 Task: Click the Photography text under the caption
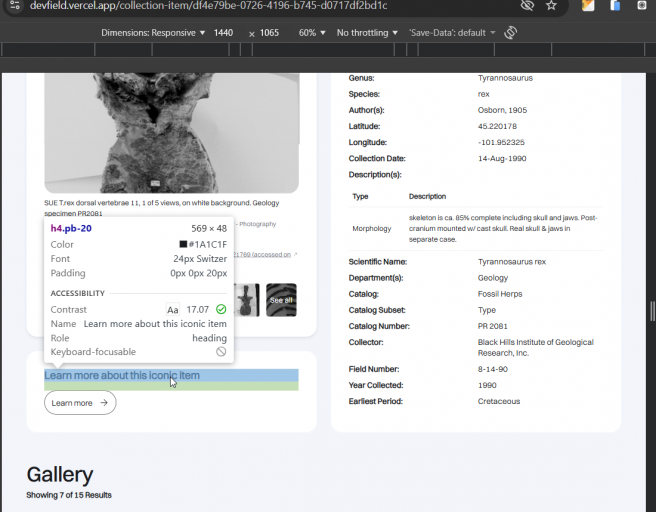coord(257,224)
